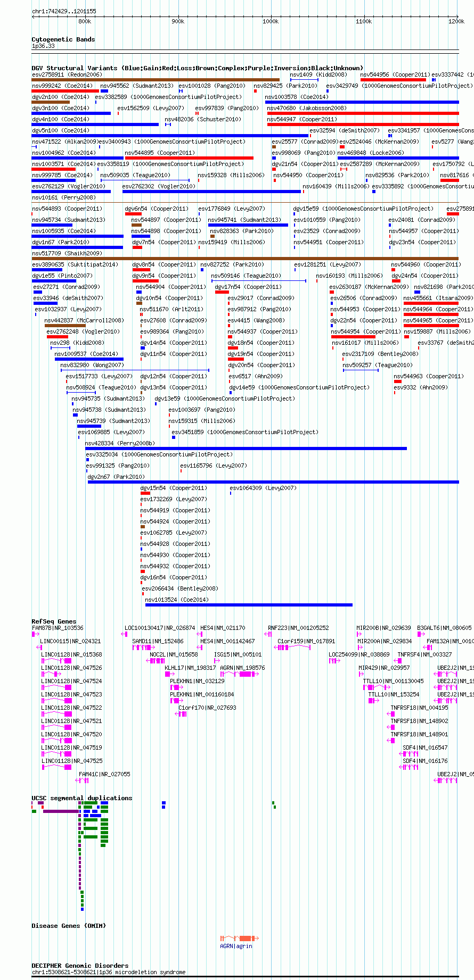
Task: Select variant esv2762248 (Vogler2010)
Action: point(84,331)
